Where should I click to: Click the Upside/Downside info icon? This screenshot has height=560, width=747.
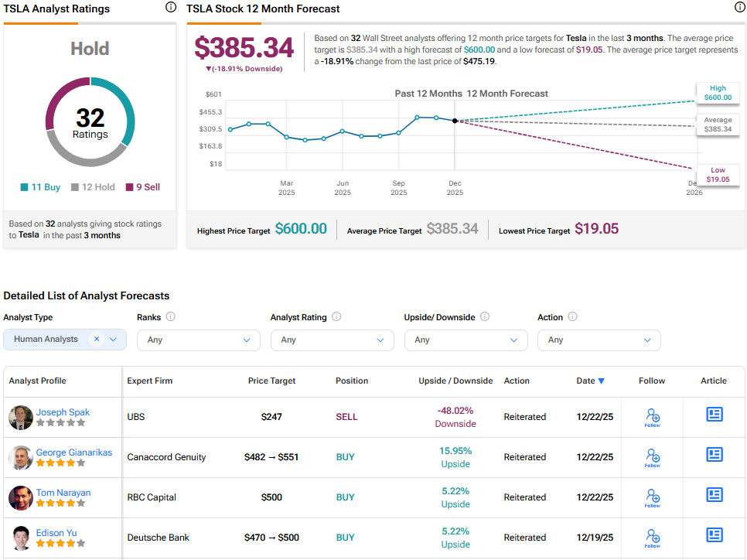click(x=485, y=317)
